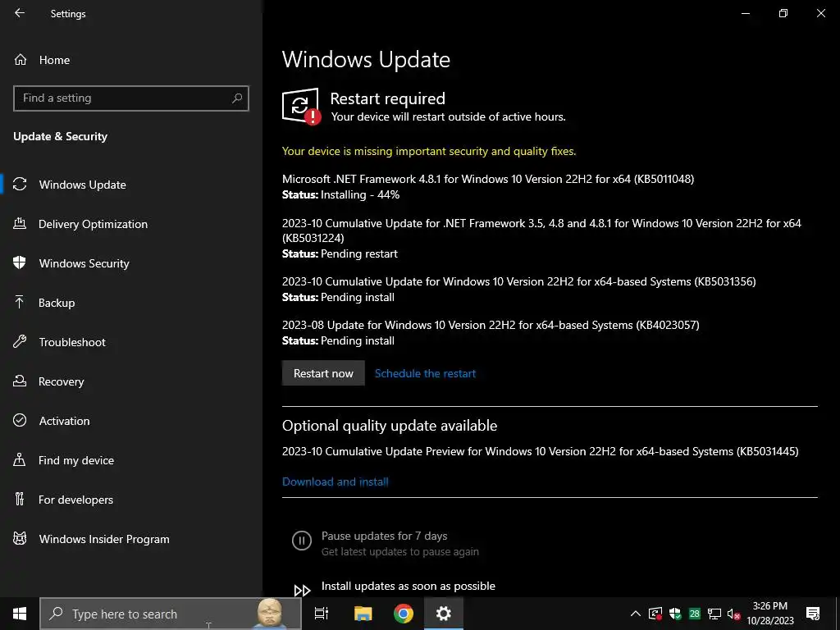
Task: Click the Backup upload arrow icon
Action: tap(20, 302)
